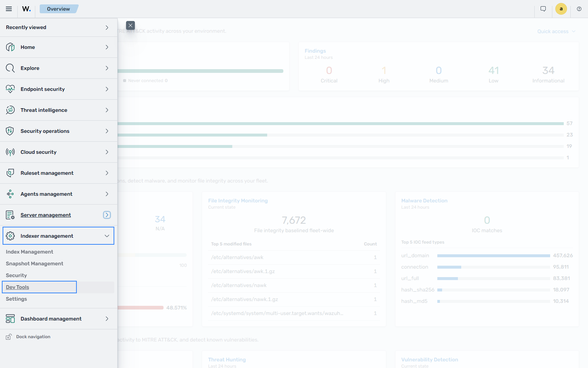Click the 41 Low findings count
The width and height of the screenshot is (588, 368).
[x=494, y=70]
